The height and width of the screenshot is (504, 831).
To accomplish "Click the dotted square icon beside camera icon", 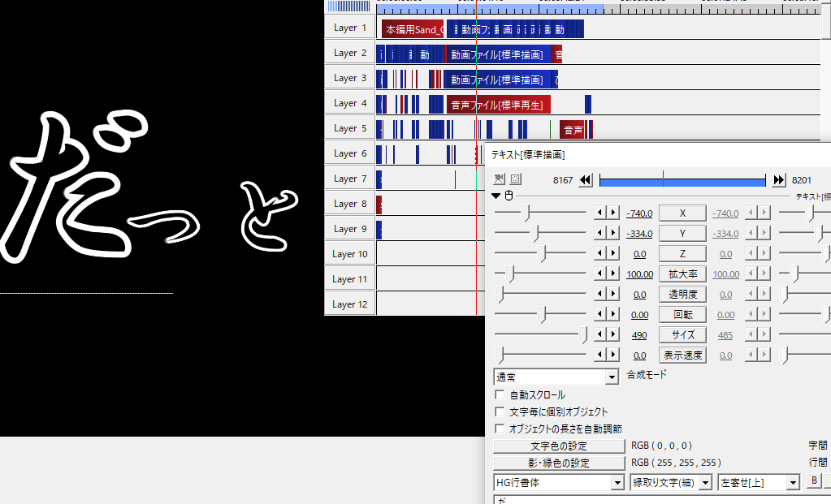I will tap(515, 179).
